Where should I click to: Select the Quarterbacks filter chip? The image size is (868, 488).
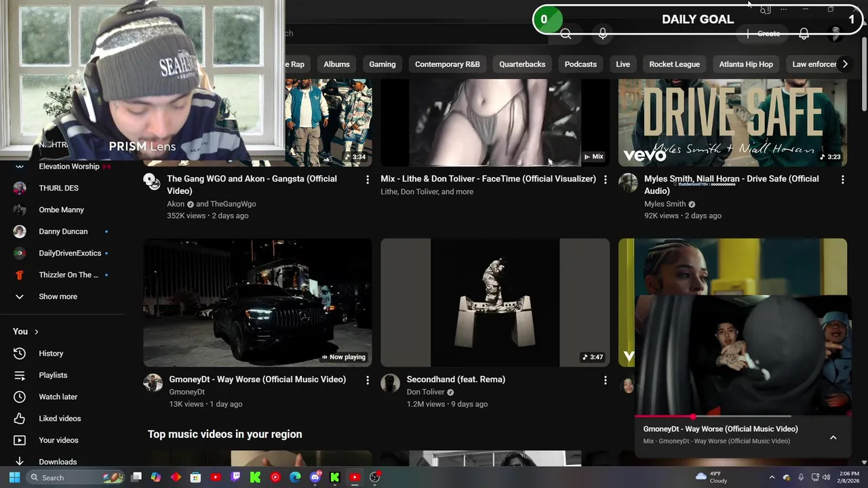(522, 64)
